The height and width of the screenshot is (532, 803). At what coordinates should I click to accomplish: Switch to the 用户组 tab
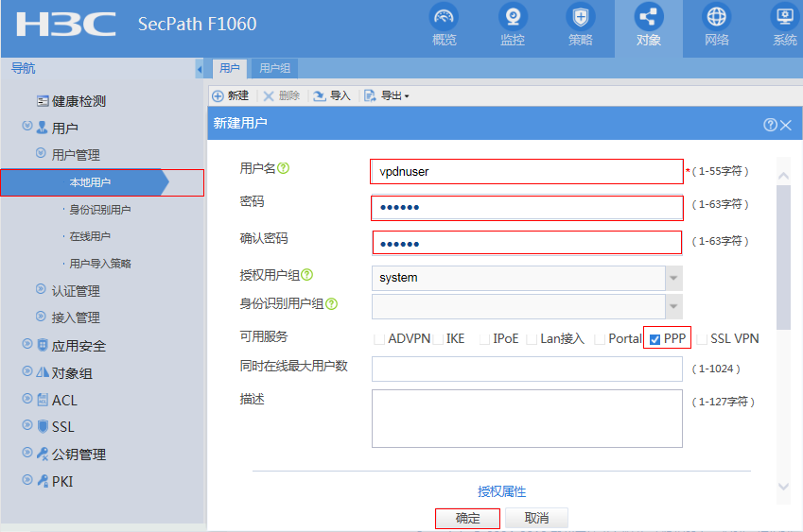(275, 69)
